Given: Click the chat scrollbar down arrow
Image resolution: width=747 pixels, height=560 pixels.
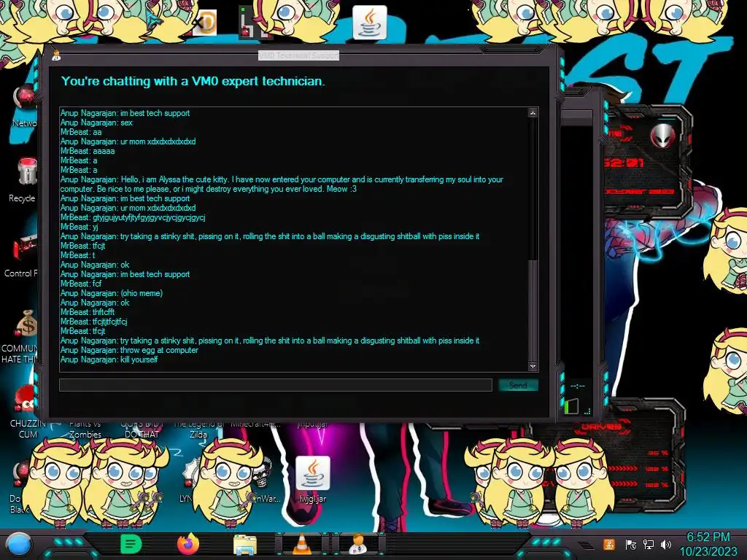Looking at the screenshot, I should coord(533,366).
